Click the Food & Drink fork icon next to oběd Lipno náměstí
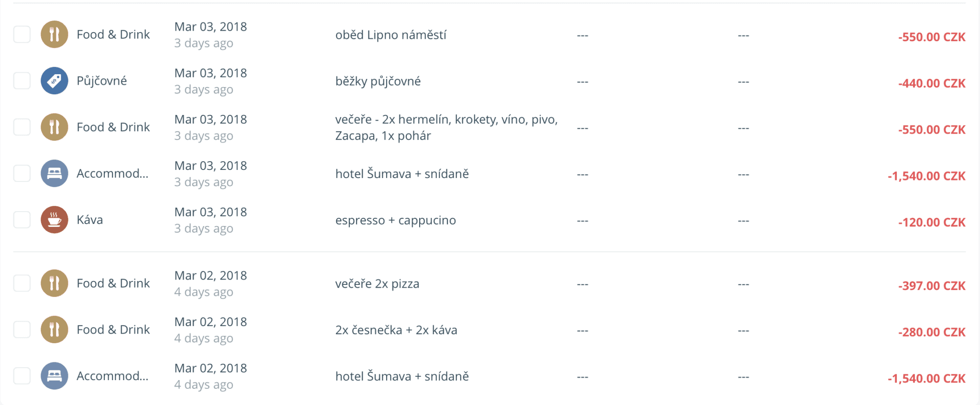The height and width of the screenshot is (405, 980). coord(54,34)
